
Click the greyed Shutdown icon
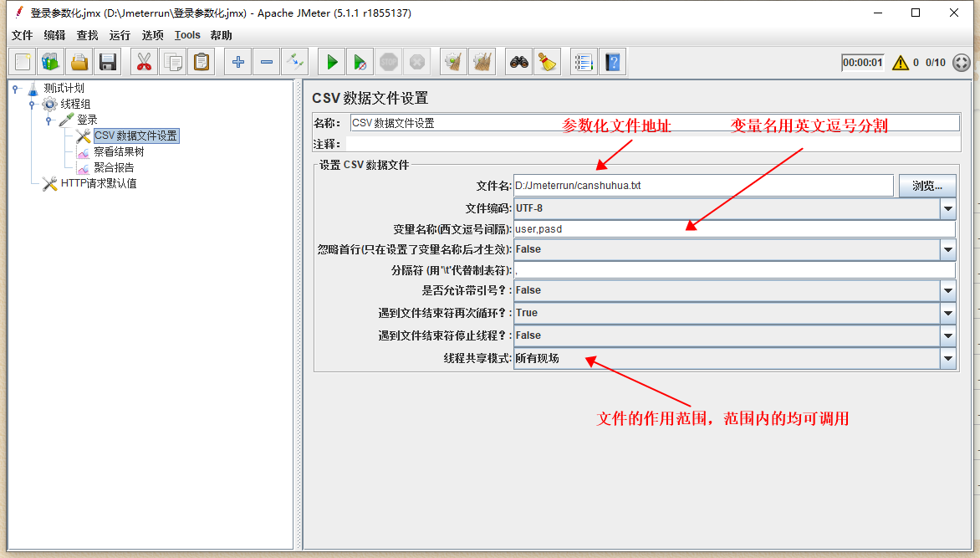[417, 62]
